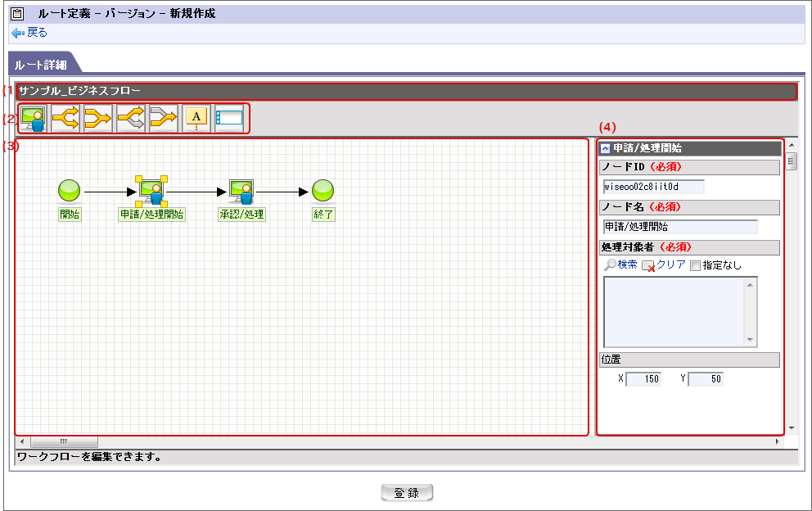Click the notepad icon in the title bar
Screen dimensions: 812x511
[x=17, y=13]
